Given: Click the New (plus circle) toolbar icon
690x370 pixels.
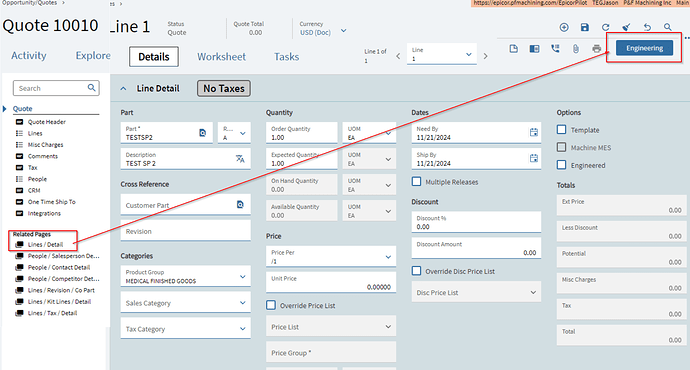Looking at the screenshot, I should click(x=564, y=27).
